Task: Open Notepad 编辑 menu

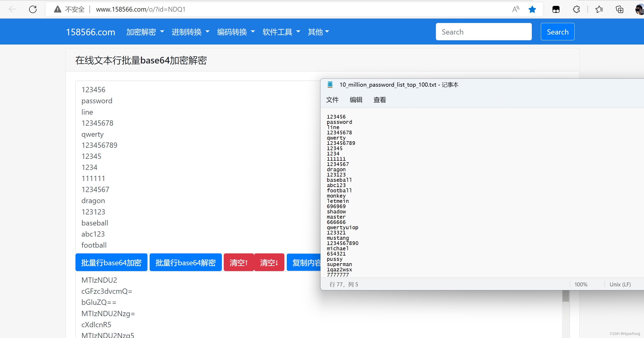Action: pyautogui.click(x=356, y=100)
